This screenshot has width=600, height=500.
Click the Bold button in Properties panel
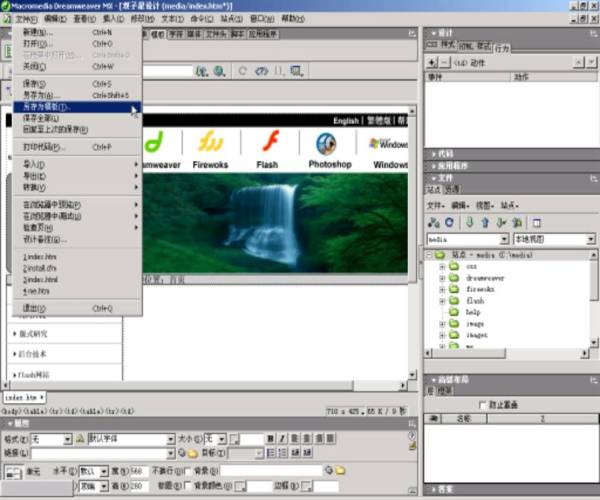[x=270, y=438]
